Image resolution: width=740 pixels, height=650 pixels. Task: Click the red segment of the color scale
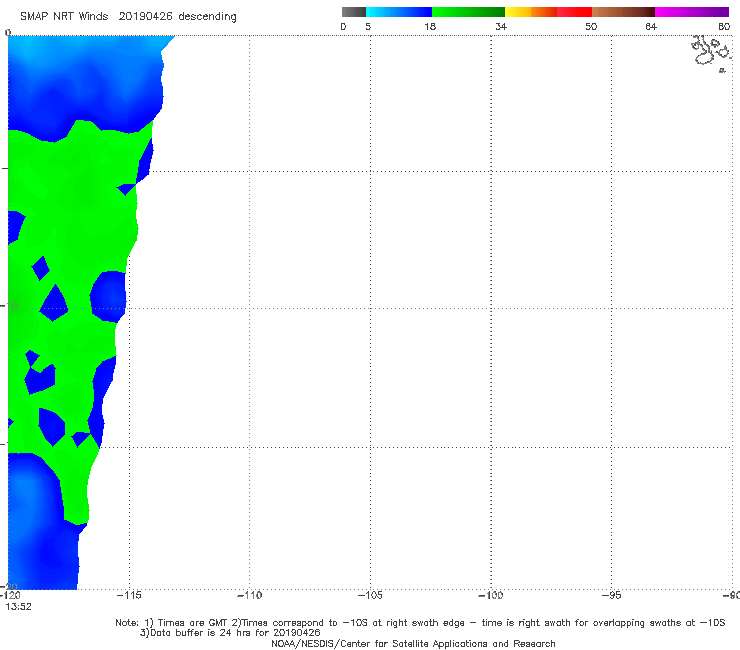point(574,12)
